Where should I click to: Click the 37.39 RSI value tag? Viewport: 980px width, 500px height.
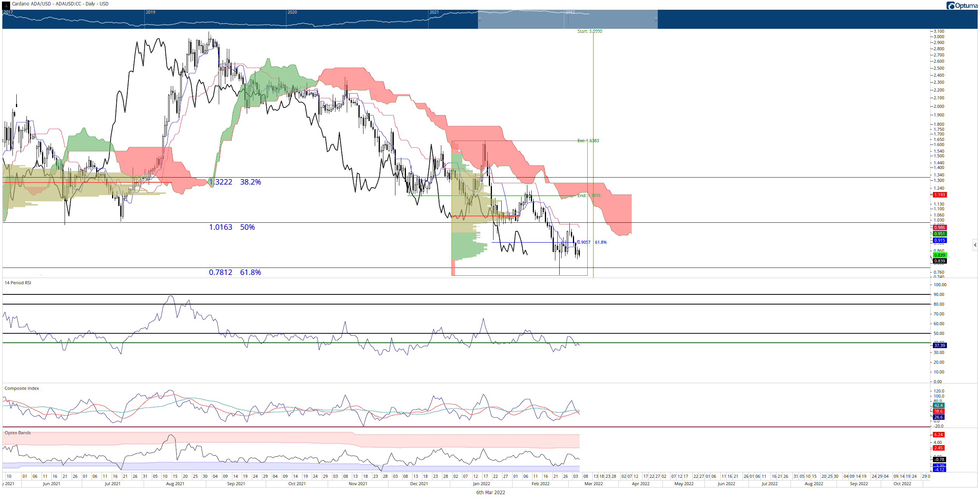[940, 345]
